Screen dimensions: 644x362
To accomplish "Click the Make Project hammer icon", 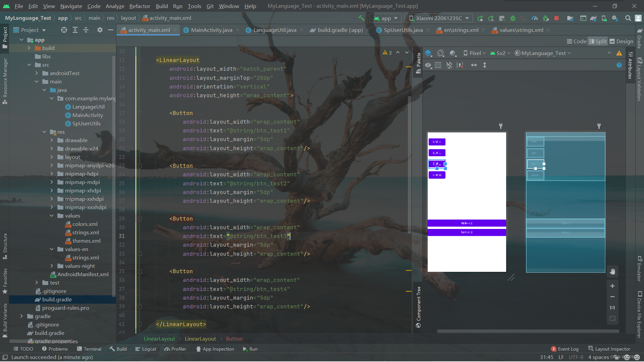I will 361,18.
